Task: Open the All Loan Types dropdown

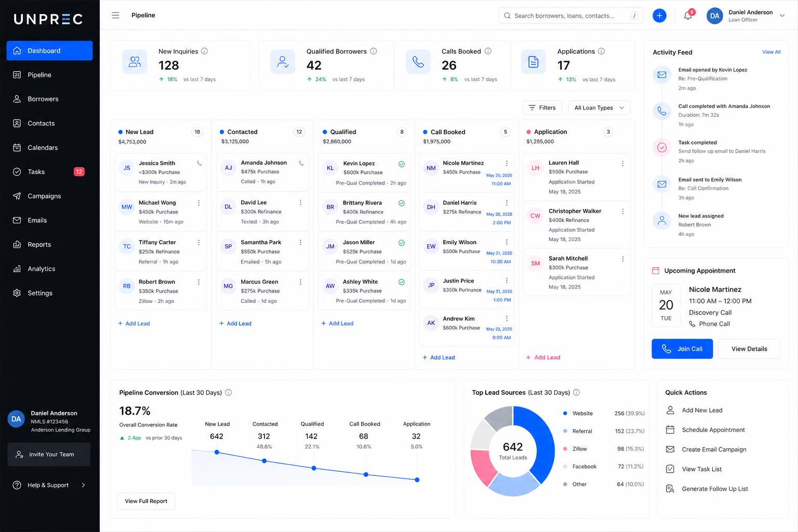Action: pyautogui.click(x=599, y=108)
